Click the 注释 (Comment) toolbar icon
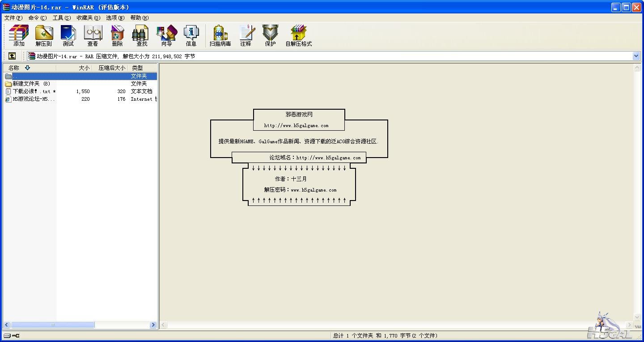 tap(246, 35)
